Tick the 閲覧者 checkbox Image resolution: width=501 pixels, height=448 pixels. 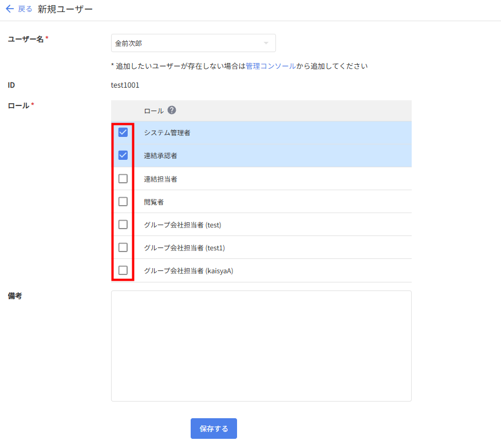[123, 202]
